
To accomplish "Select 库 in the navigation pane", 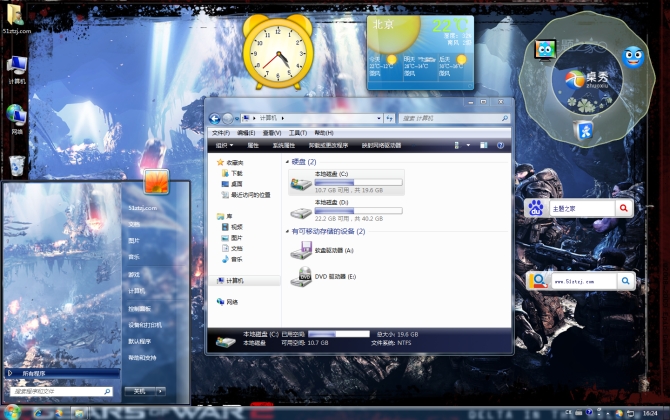I will [225, 216].
